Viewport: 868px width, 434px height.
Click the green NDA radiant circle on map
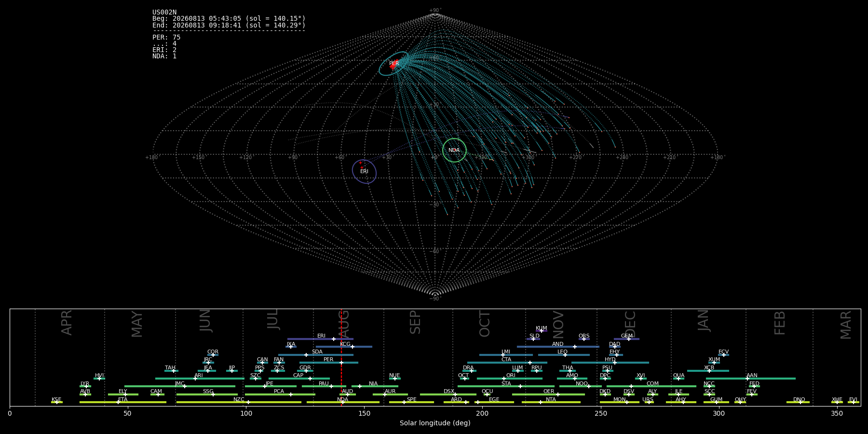[454, 150]
